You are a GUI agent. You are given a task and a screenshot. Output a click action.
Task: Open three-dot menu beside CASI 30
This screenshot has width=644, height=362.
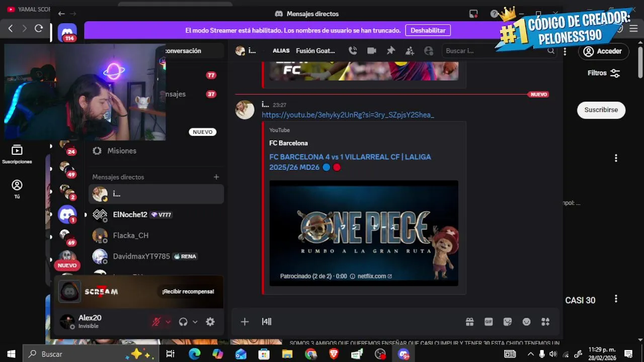click(x=616, y=299)
